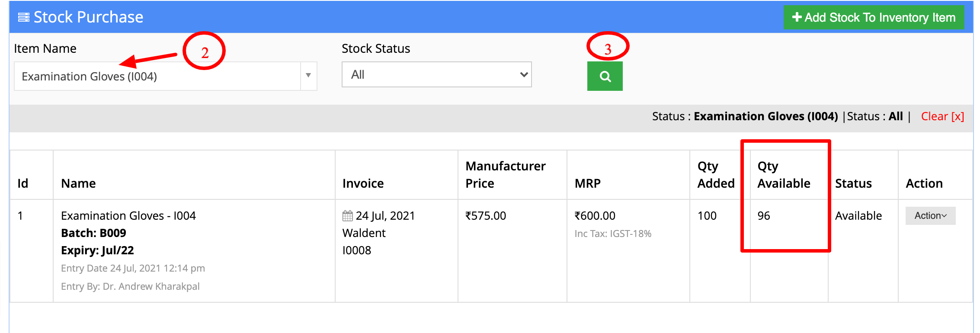Click the Qty Added value 100
This screenshot has width=980, height=333.
click(707, 215)
